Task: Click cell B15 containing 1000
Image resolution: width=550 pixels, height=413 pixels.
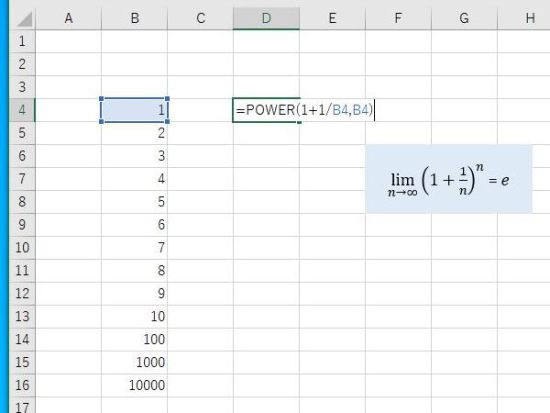Action: [x=134, y=362]
